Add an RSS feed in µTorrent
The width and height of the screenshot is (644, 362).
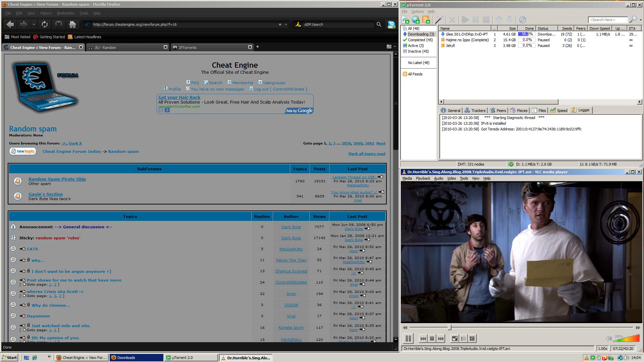[x=427, y=19]
